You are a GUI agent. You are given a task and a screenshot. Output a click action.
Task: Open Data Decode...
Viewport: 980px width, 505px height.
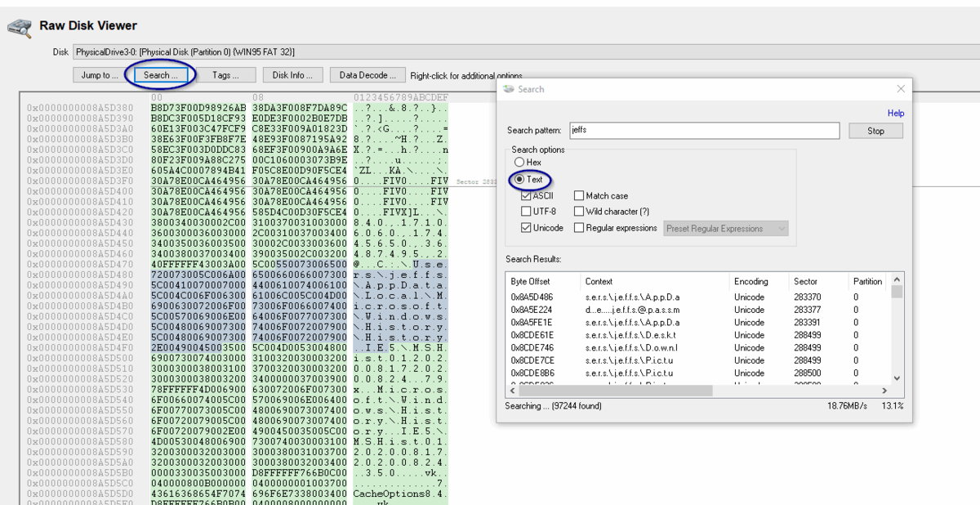pos(367,75)
